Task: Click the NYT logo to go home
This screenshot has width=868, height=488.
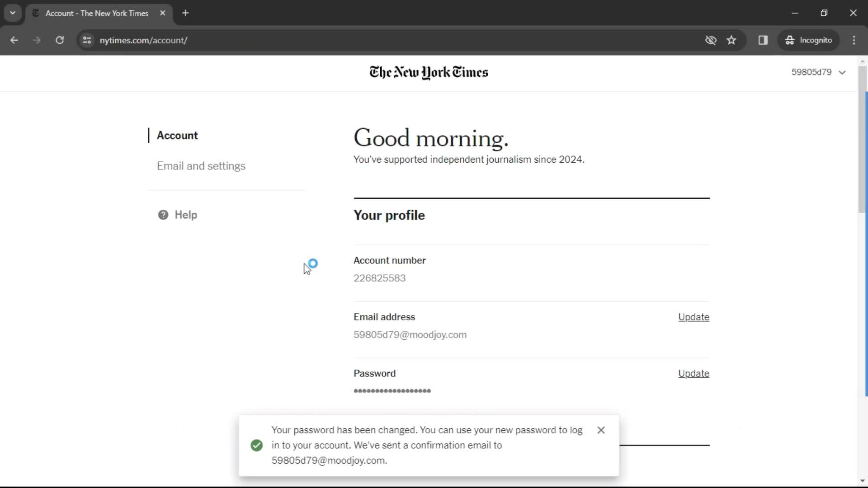Action: click(x=429, y=71)
